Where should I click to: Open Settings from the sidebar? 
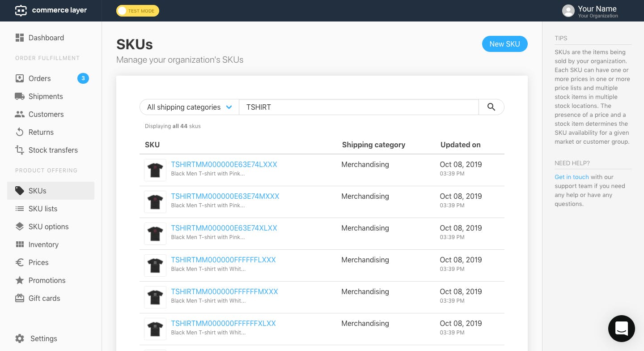pyautogui.click(x=43, y=338)
